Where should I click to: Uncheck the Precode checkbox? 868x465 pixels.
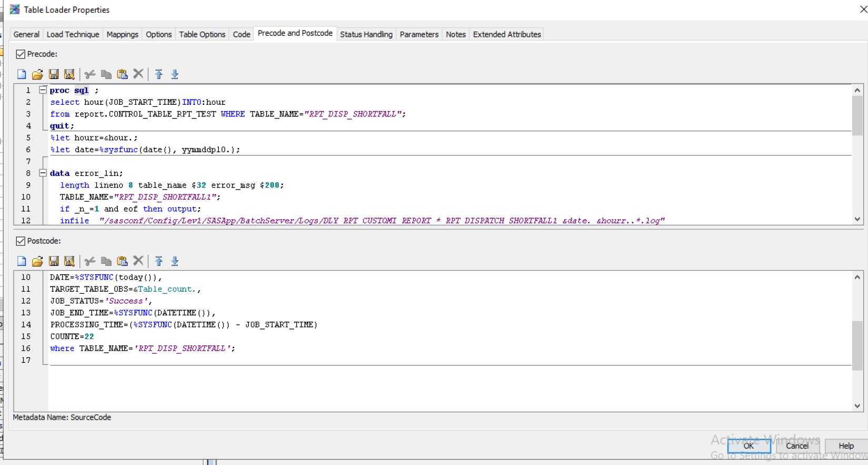21,54
